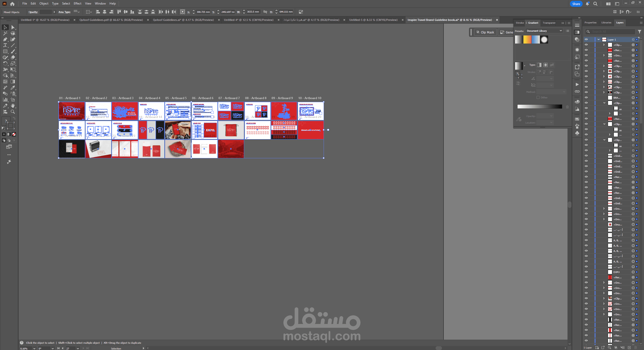Open the Effect menu
Screen dimensions: 644x350
(x=77, y=4)
